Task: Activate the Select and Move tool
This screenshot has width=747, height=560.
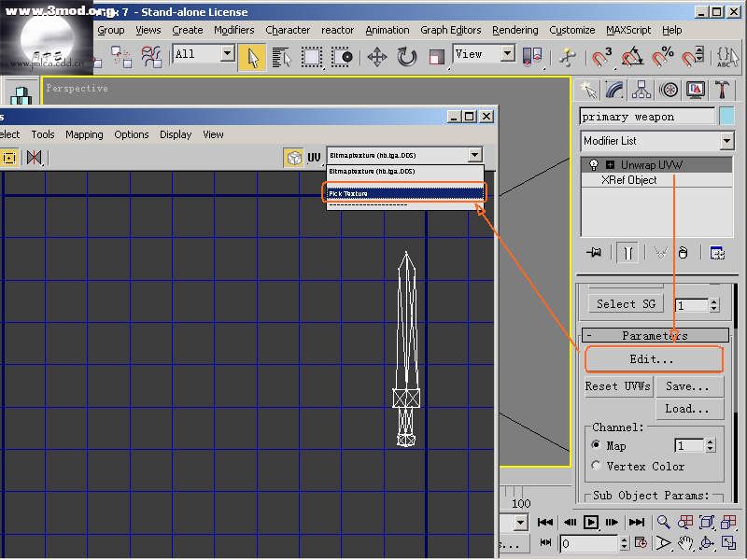Action: [377, 57]
